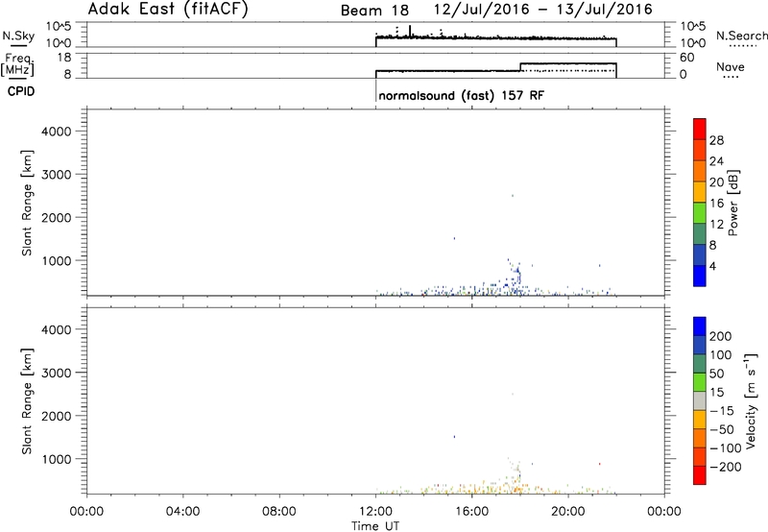Click isolated echo near 2500 km in Power panel

coord(513,196)
